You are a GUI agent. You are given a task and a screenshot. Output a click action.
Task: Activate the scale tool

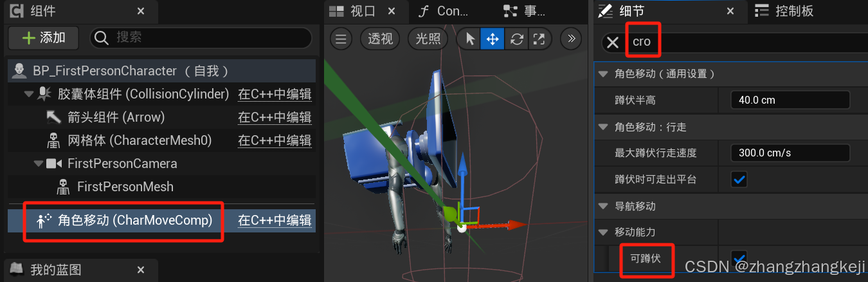point(539,39)
